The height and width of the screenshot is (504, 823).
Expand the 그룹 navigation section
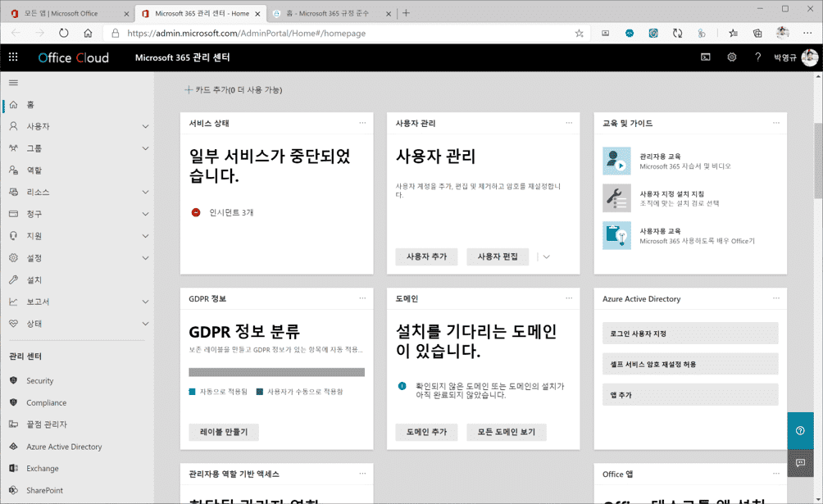(145, 148)
